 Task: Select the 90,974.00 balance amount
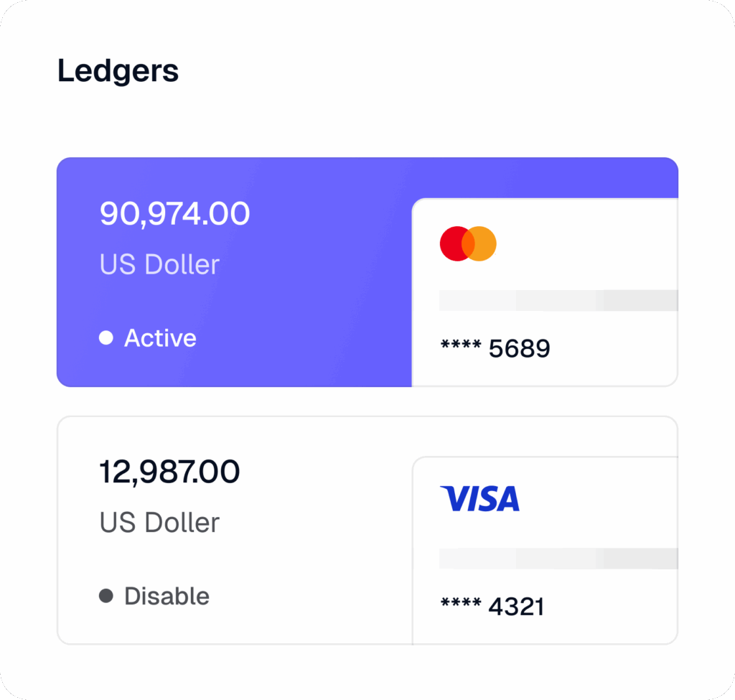point(174,214)
